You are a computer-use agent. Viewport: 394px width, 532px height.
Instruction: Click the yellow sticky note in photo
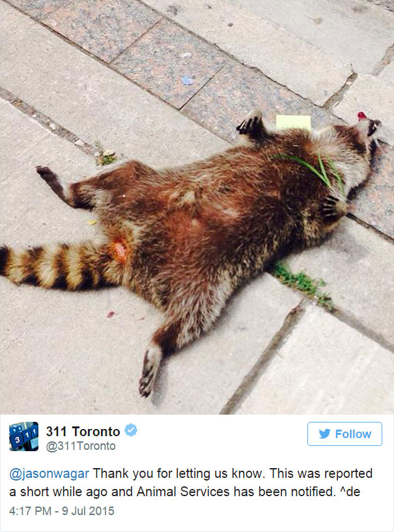pyautogui.click(x=293, y=122)
